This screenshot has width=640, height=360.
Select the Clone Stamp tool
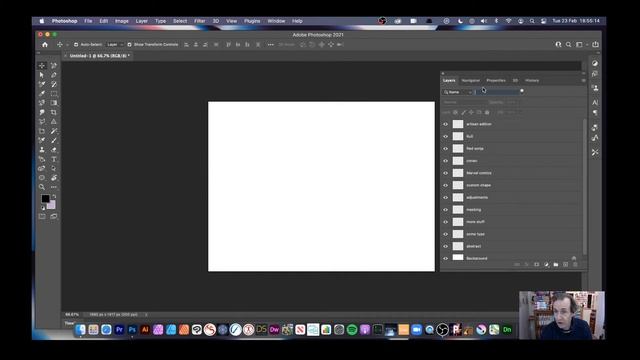[x=42, y=150]
